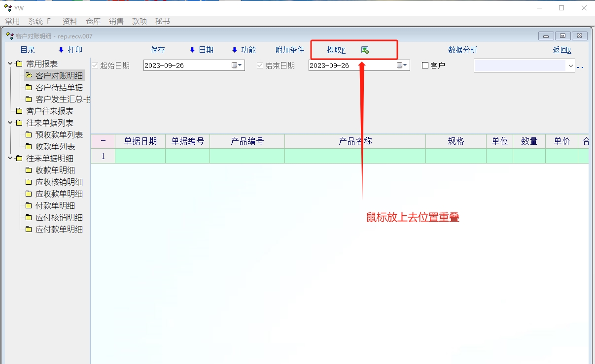The width and height of the screenshot is (595, 364).
Task: Toggle the 结束日期 checkbox
Action: click(260, 66)
